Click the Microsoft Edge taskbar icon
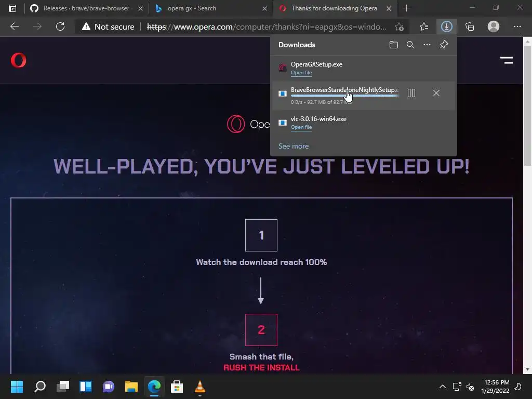Image resolution: width=532 pixels, height=399 pixels. click(x=154, y=387)
